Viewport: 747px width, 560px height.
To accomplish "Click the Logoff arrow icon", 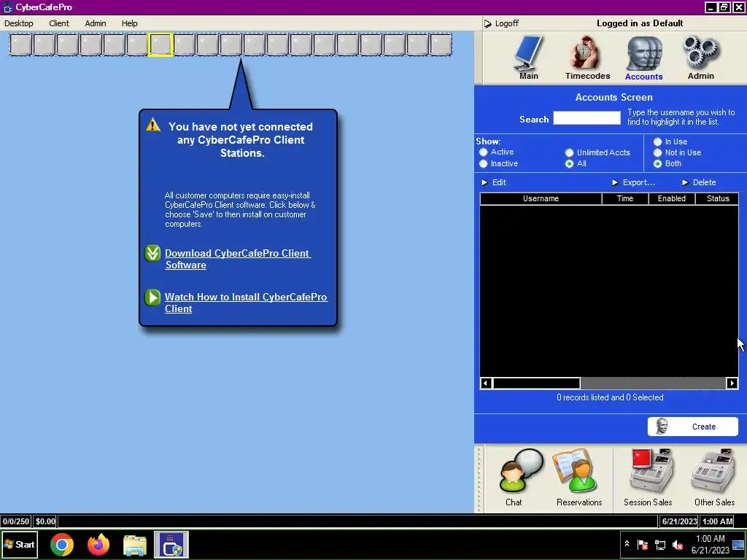I will coord(488,23).
